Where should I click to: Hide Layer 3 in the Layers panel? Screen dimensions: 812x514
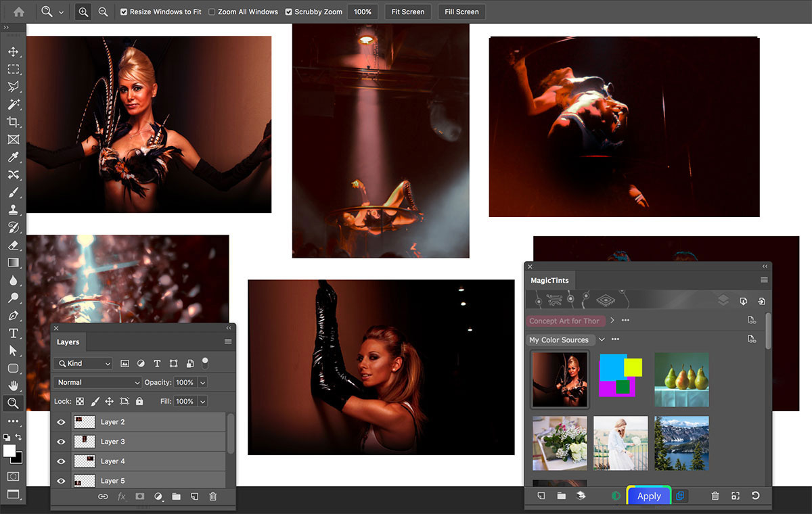60,441
